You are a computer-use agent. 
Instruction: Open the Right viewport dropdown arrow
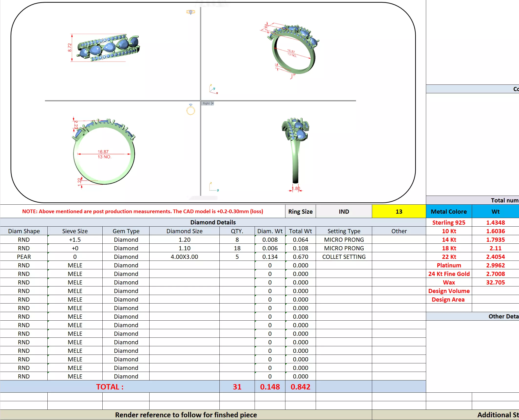213,103
